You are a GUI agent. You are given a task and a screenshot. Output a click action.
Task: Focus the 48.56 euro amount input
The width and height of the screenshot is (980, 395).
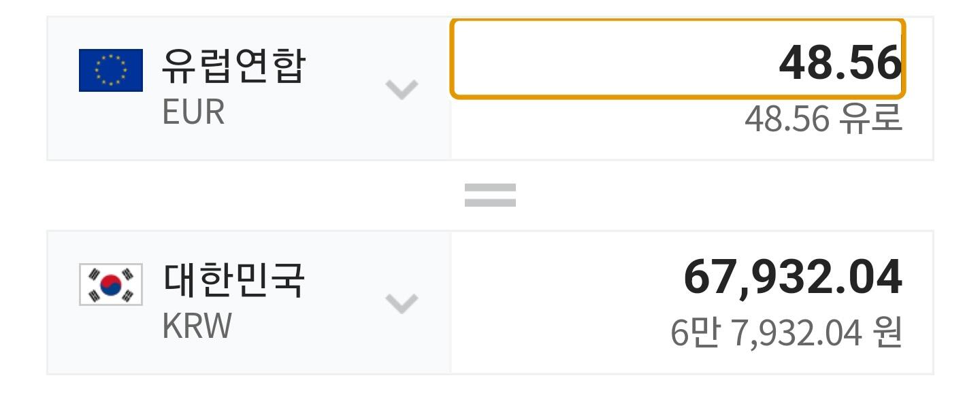[x=840, y=62]
